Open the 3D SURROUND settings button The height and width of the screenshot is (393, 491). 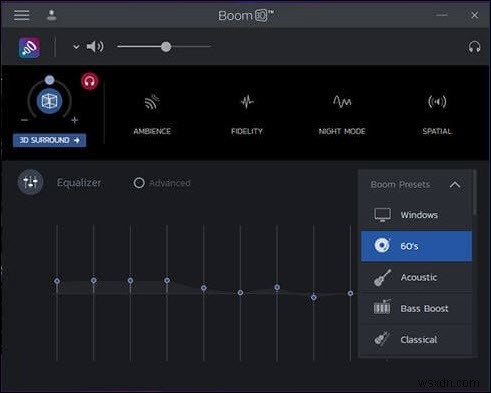49,140
